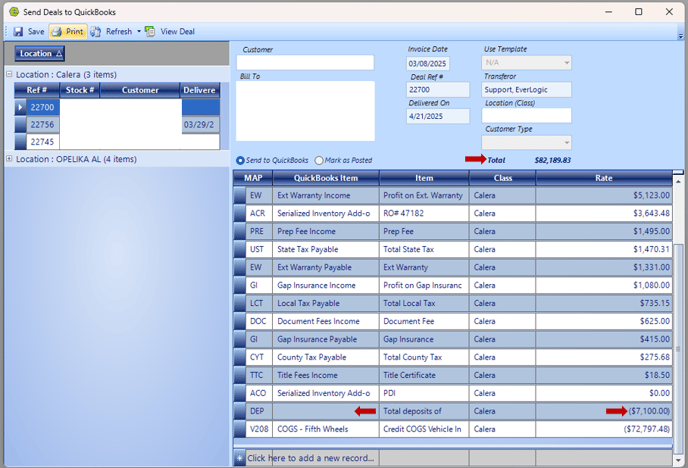Click the View Deal icon
This screenshot has width=688, height=468.
150,32
